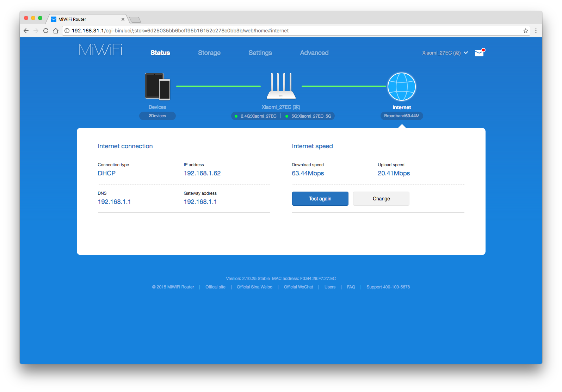Open the Advanced tab
The width and height of the screenshot is (562, 392).
point(314,53)
